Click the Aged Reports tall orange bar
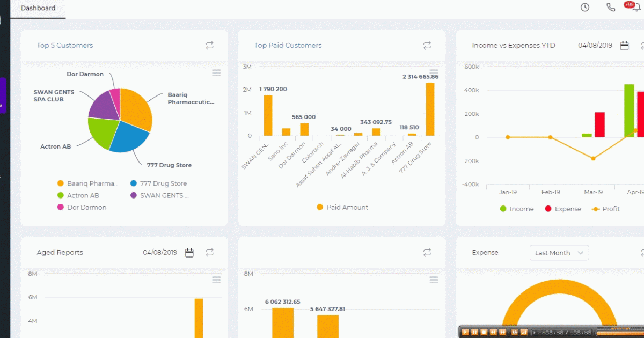The width and height of the screenshot is (644, 338). click(199, 318)
